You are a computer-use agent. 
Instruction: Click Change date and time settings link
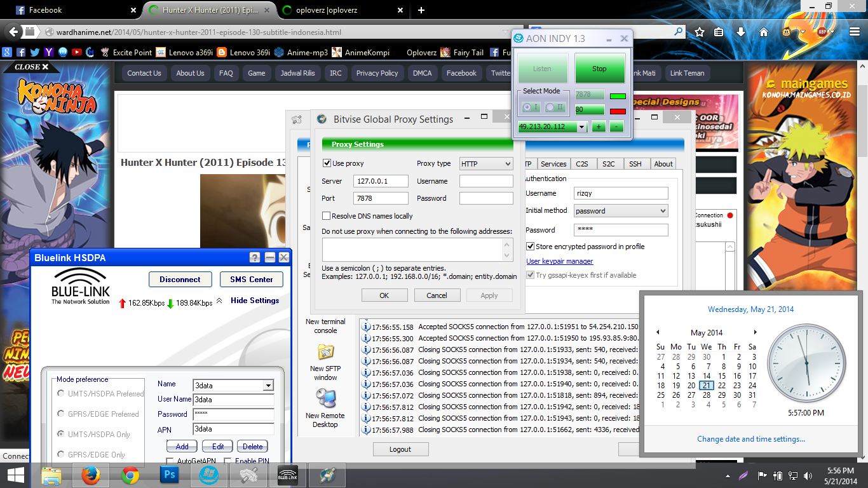(751, 439)
